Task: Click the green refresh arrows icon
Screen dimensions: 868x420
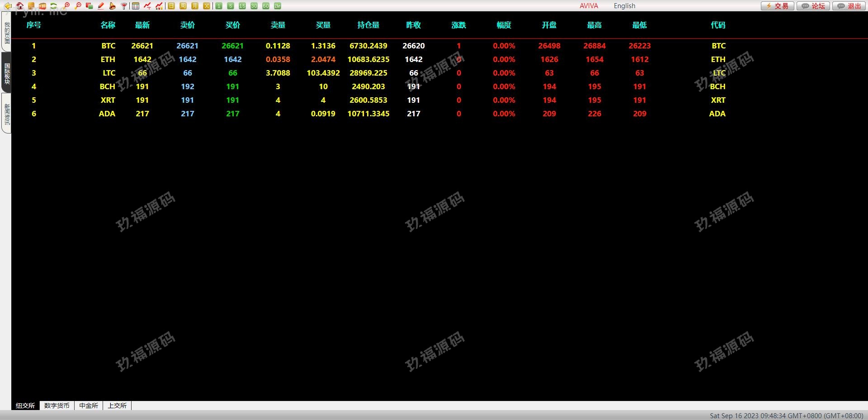Action: click(54, 6)
